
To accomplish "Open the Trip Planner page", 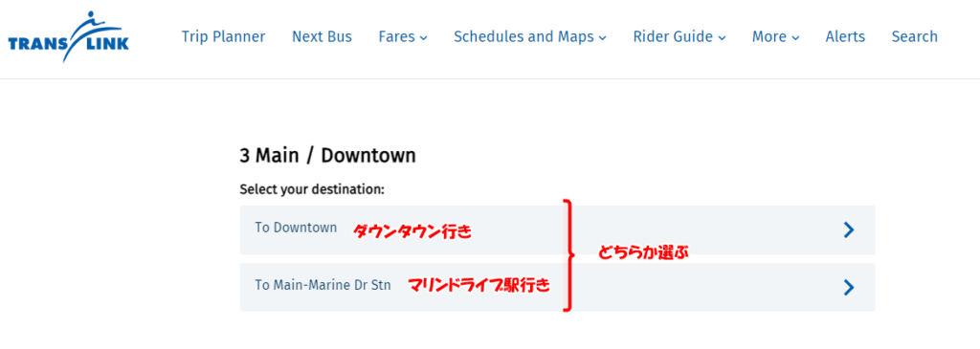I will click(223, 37).
